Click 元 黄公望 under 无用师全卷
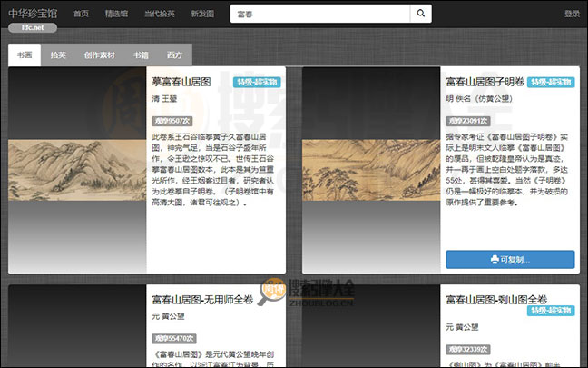Viewport: 588px width, 368px height. 168,316
